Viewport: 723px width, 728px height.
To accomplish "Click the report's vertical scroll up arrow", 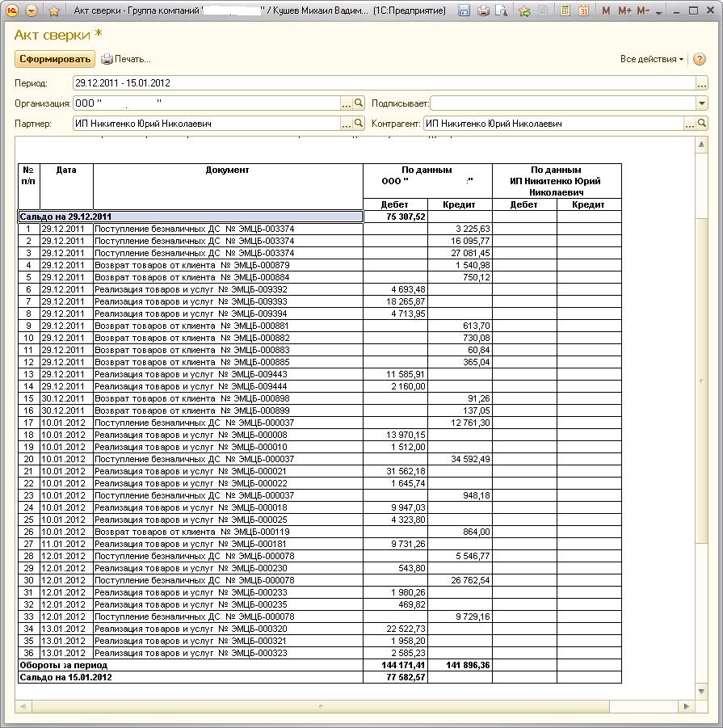I will click(701, 145).
